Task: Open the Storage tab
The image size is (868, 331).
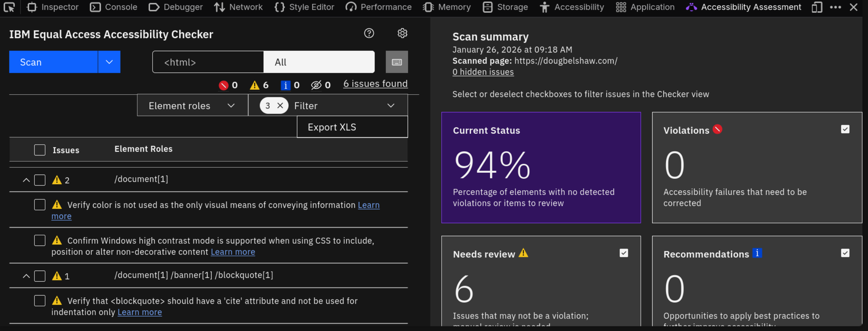Action: point(505,7)
